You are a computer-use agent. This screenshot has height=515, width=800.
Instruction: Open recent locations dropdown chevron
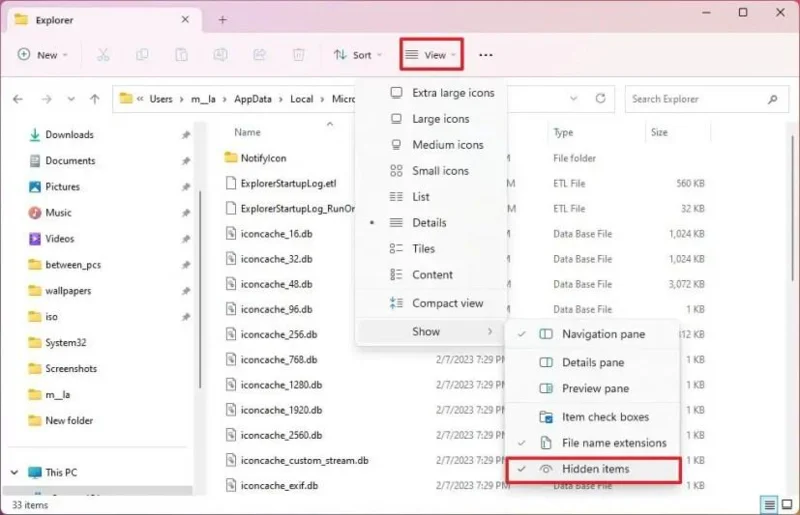[71, 99]
